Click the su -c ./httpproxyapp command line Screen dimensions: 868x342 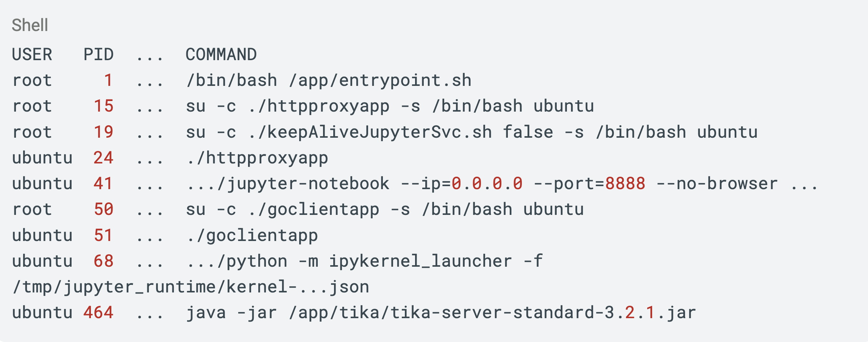[x=390, y=106]
